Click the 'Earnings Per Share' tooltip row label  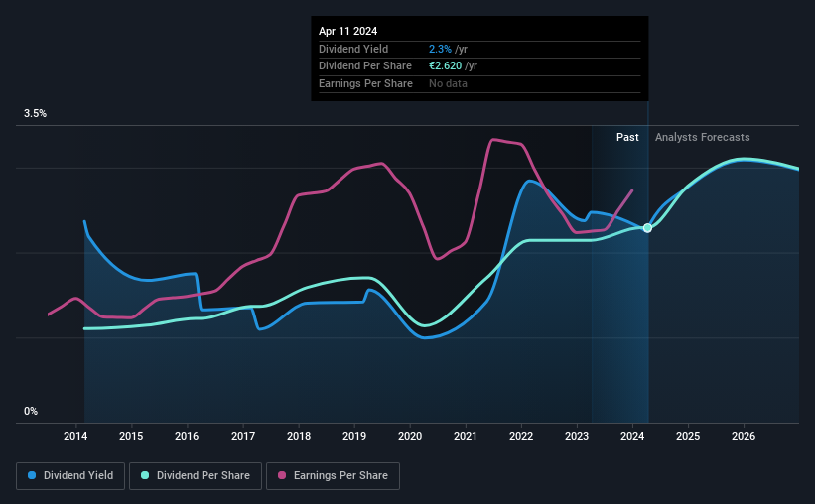point(365,83)
